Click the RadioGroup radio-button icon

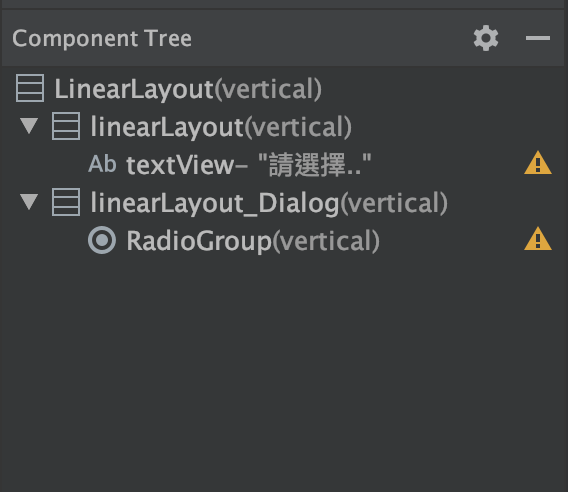tap(102, 240)
